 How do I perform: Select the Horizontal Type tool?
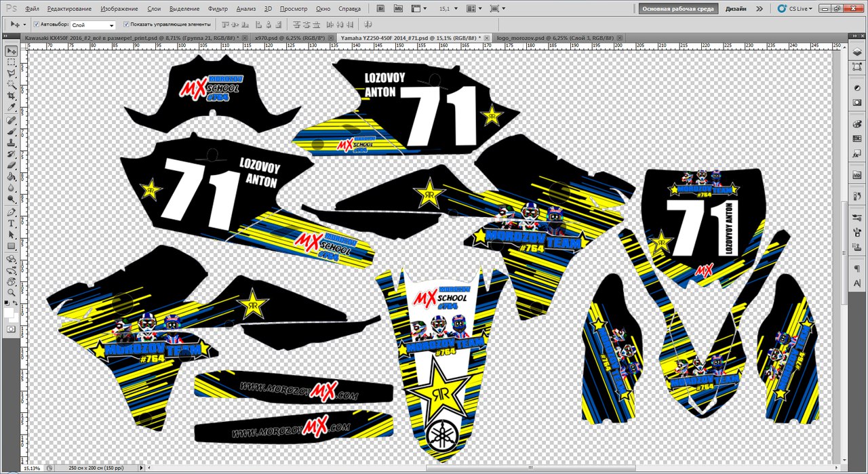[x=12, y=224]
